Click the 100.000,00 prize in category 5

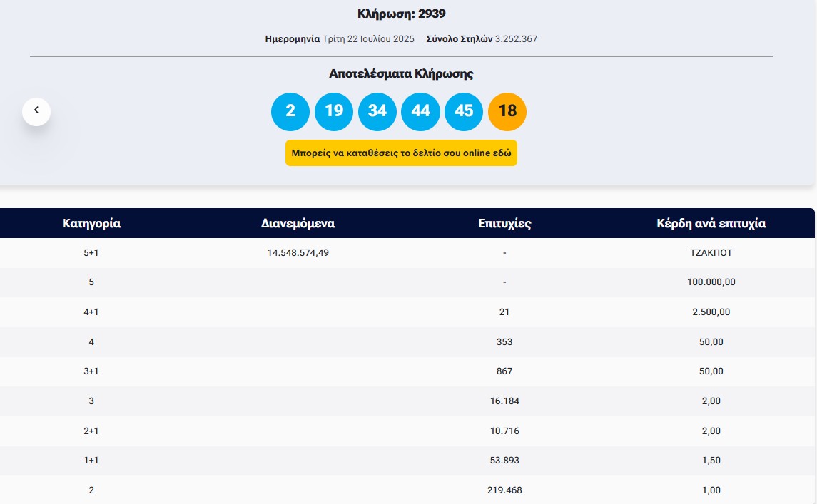tap(711, 282)
